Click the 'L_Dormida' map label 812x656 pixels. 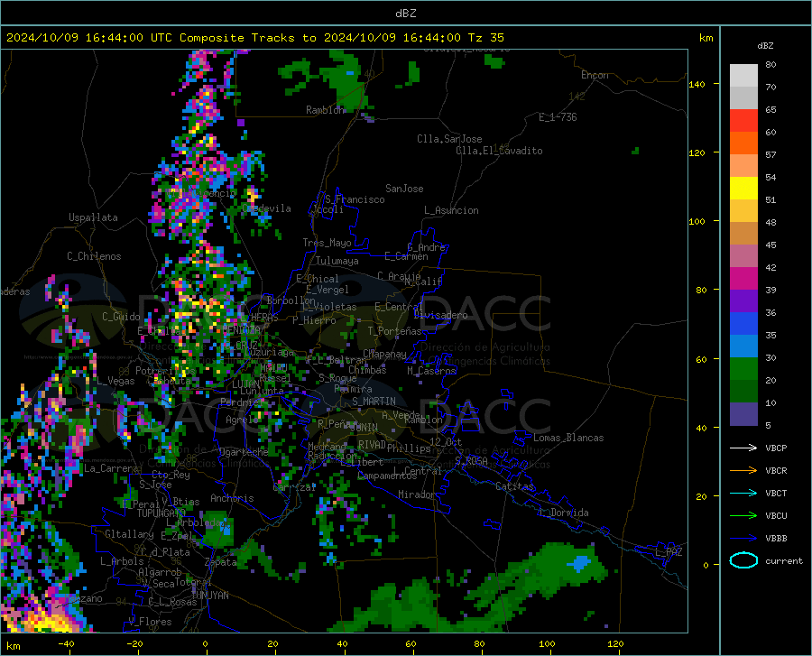563,513
